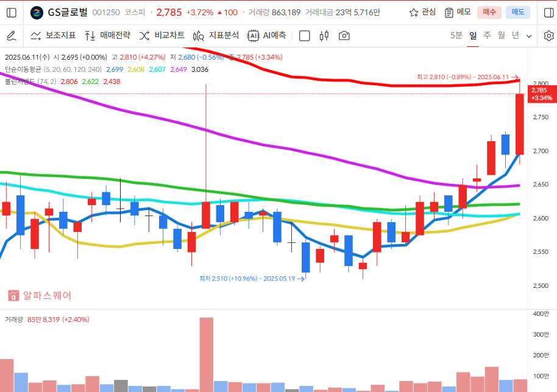The image size is (557, 392).
Task: Click the 단순이동평균 indicator label
Action: pos(23,69)
